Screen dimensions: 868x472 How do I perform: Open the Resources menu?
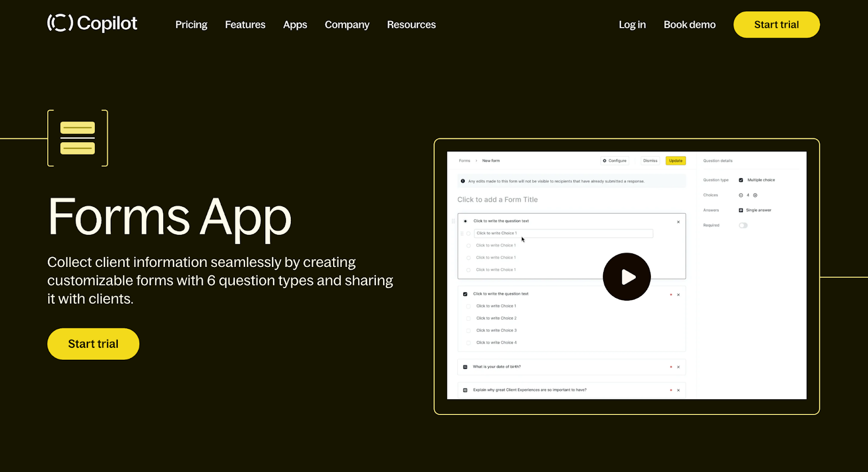(411, 25)
